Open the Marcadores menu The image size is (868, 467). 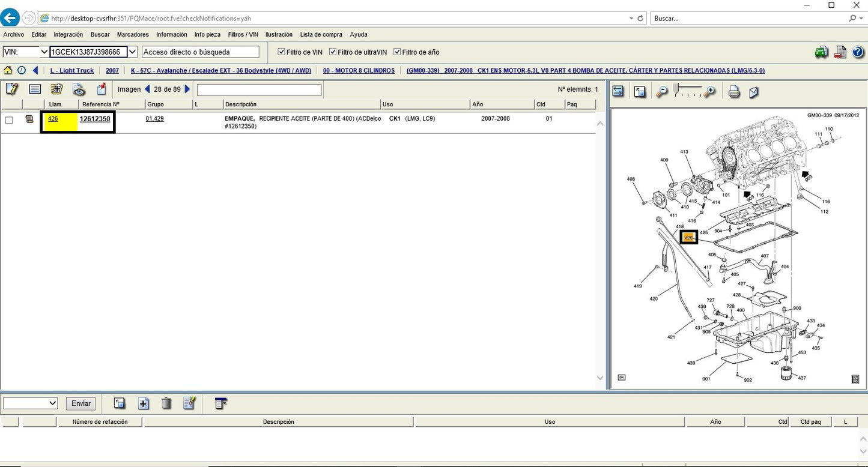[133, 35]
